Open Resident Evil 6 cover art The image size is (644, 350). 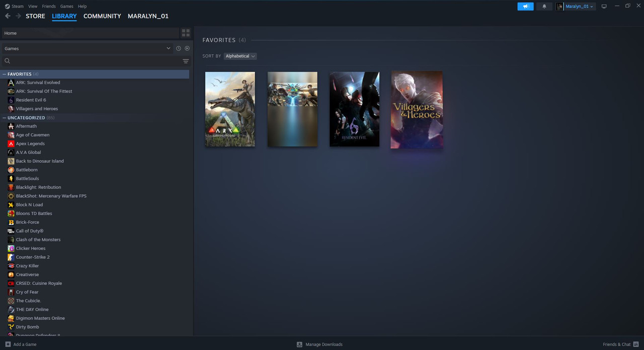click(355, 109)
